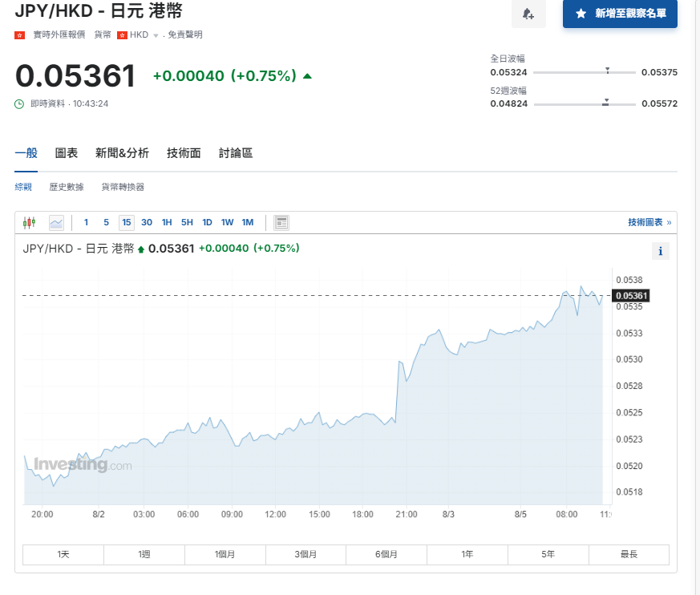Open the chart info icon
The height and width of the screenshot is (595, 700).
click(x=660, y=251)
